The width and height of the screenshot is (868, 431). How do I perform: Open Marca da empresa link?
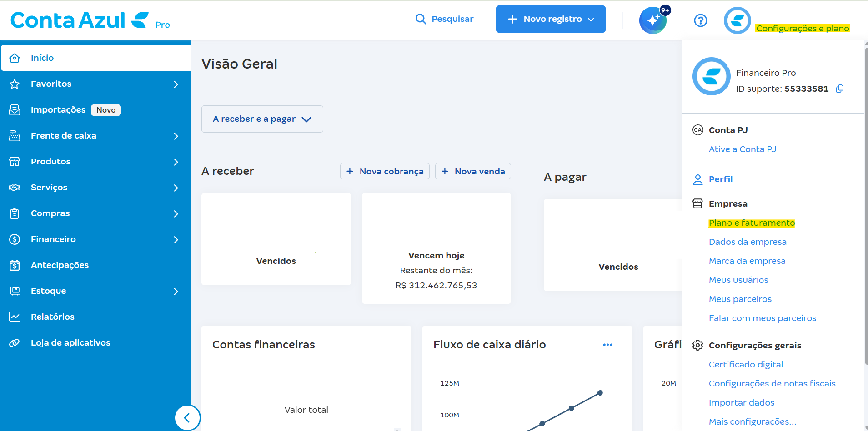[x=747, y=261]
